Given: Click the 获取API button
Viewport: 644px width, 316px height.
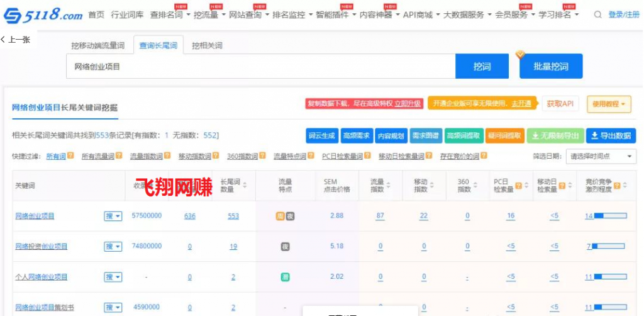Looking at the screenshot, I should [x=560, y=104].
